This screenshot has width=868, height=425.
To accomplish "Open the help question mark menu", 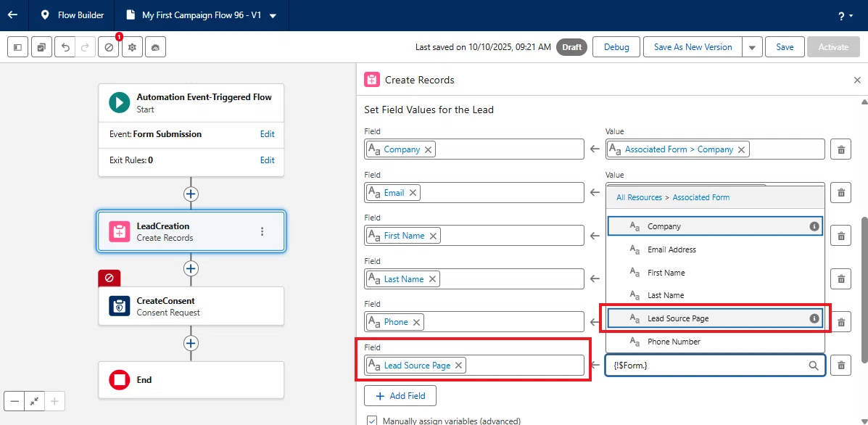I will (x=846, y=16).
